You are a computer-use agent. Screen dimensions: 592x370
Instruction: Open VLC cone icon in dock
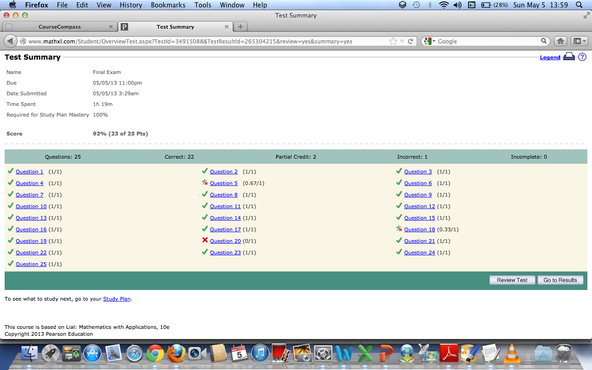click(512, 353)
